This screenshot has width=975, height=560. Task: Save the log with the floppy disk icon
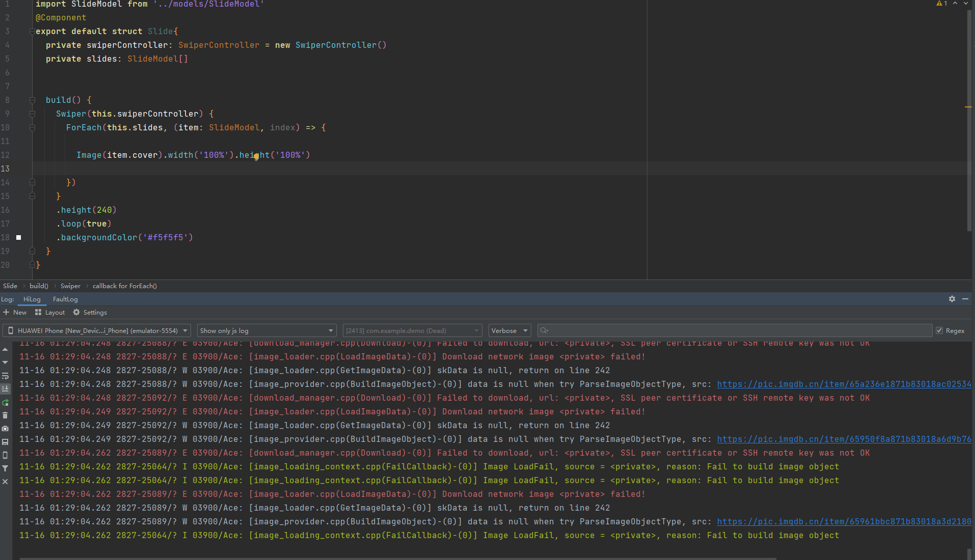5,442
